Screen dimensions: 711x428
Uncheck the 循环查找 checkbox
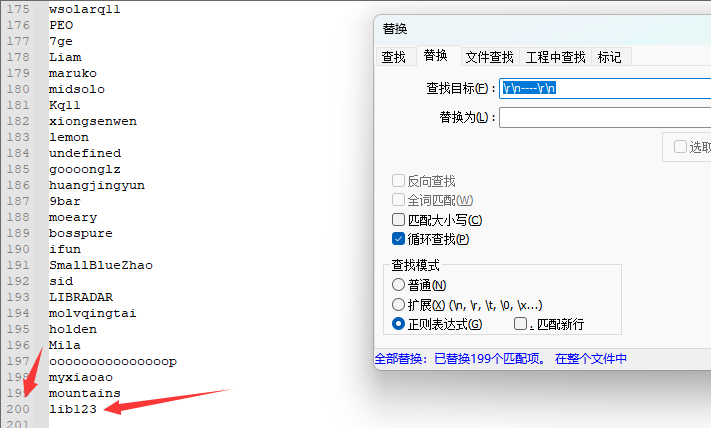point(399,239)
